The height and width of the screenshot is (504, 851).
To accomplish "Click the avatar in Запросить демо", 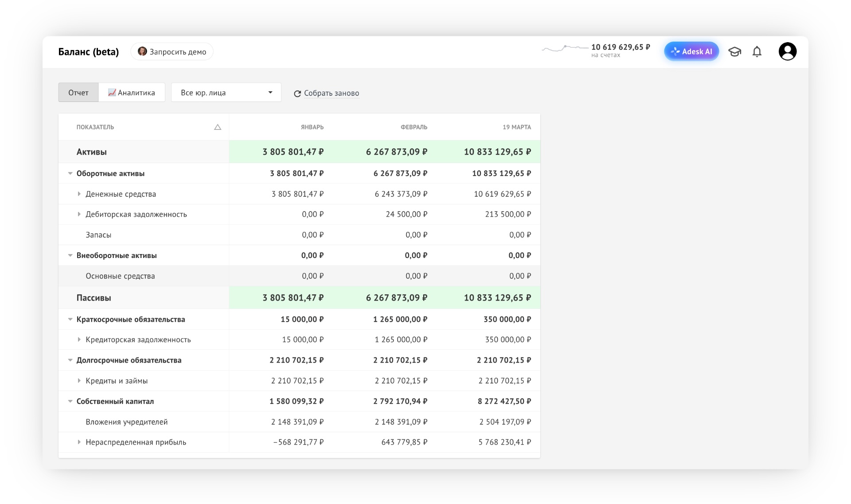I will coord(142,51).
